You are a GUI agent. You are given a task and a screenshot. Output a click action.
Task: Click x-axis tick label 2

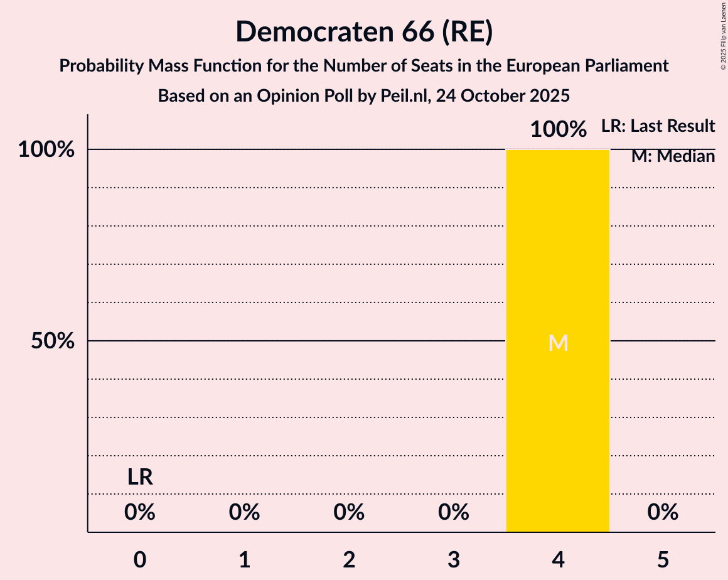point(349,559)
